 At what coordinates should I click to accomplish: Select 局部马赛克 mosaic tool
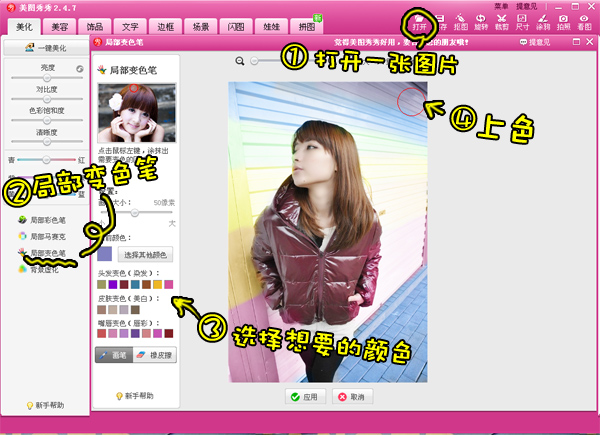pos(46,236)
